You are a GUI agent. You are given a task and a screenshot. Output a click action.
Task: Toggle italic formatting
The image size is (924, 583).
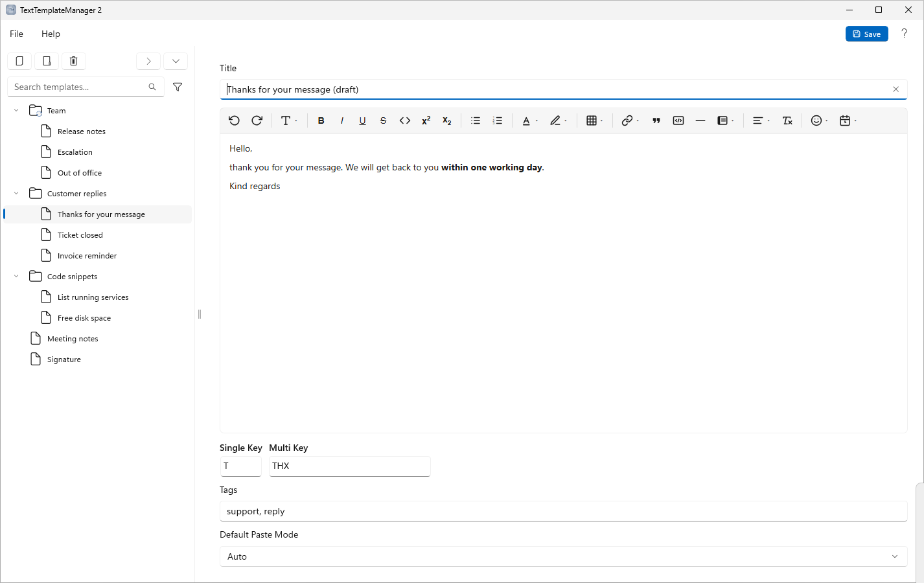tap(342, 120)
